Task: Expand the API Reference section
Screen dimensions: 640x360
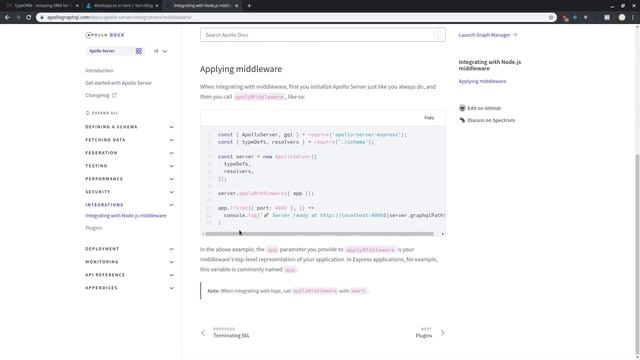Action: click(129, 275)
